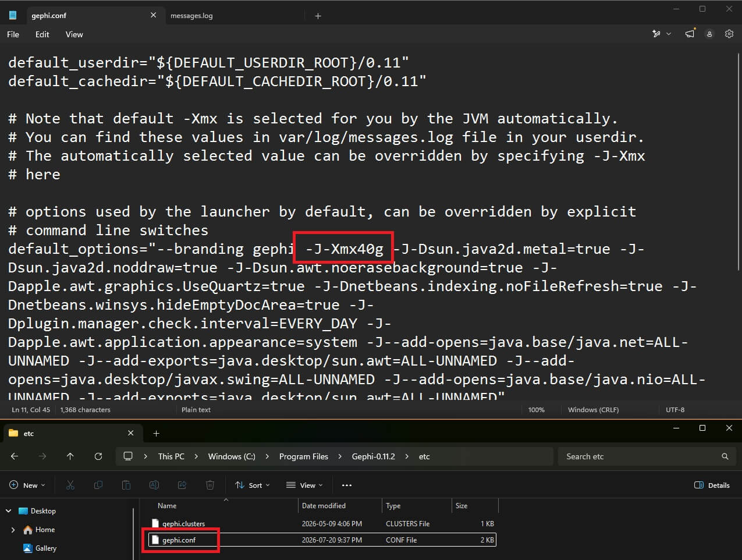
Task: Open the Sort dropdown in Explorer
Action: (x=253, y=485)
